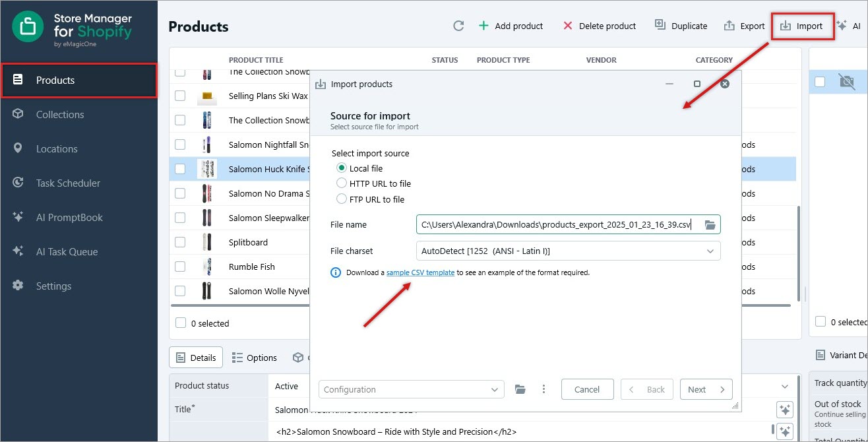Open Settings from the sidebar
Image resolution: width=868 pixels, height=442 pixels.
(53, 286)
